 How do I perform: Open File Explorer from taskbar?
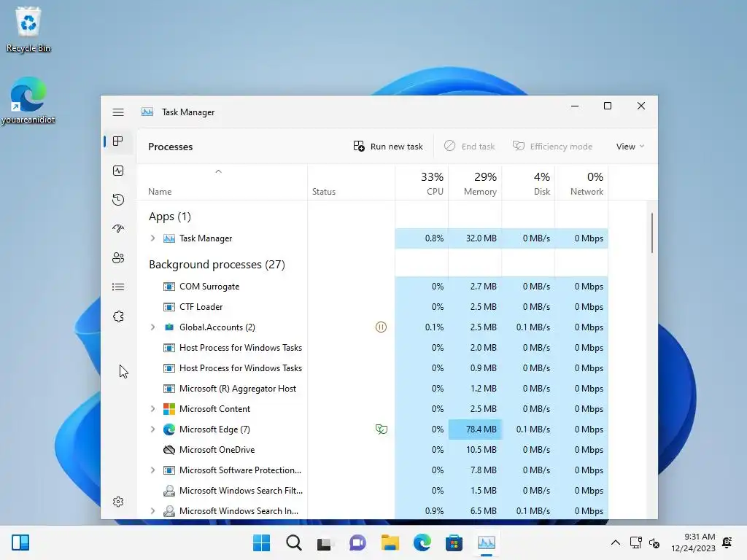(390, 542)
